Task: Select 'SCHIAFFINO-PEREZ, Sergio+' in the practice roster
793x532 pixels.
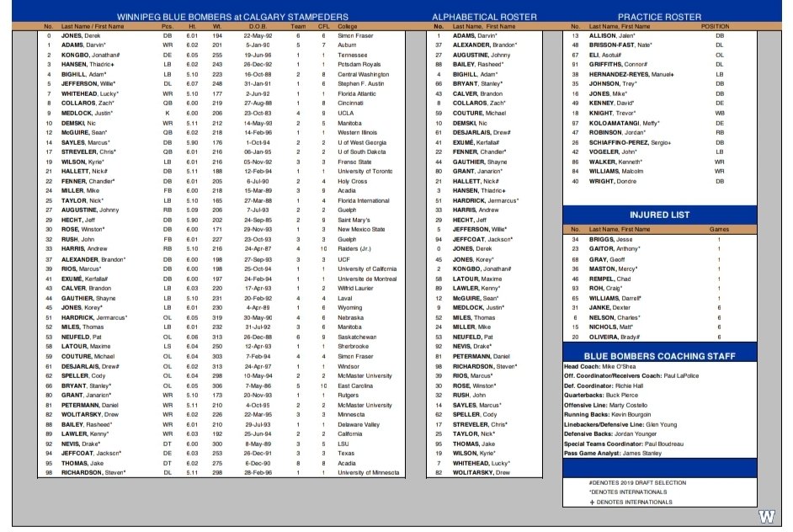Action: (631, 142)
